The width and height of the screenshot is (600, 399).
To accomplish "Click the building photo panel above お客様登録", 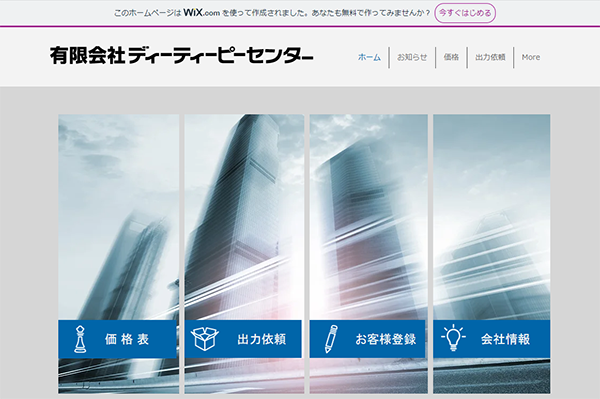I will [x=368, y=217].
